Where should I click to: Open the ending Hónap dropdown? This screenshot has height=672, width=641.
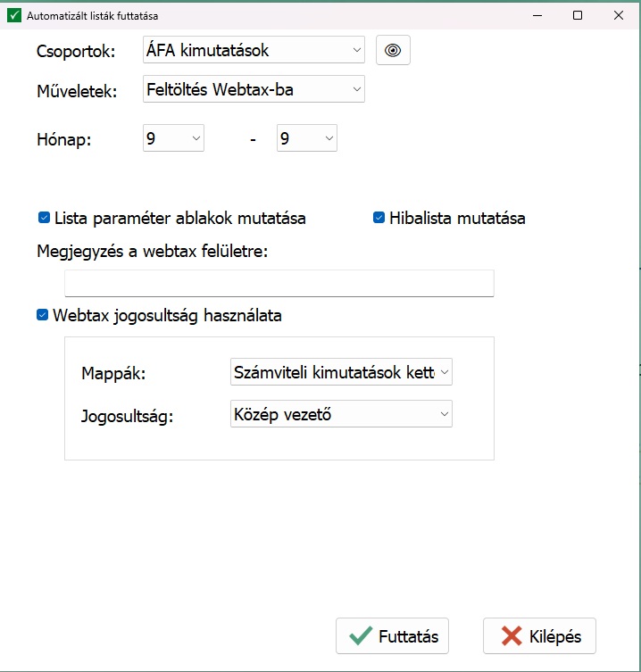[x=306, y=139]
